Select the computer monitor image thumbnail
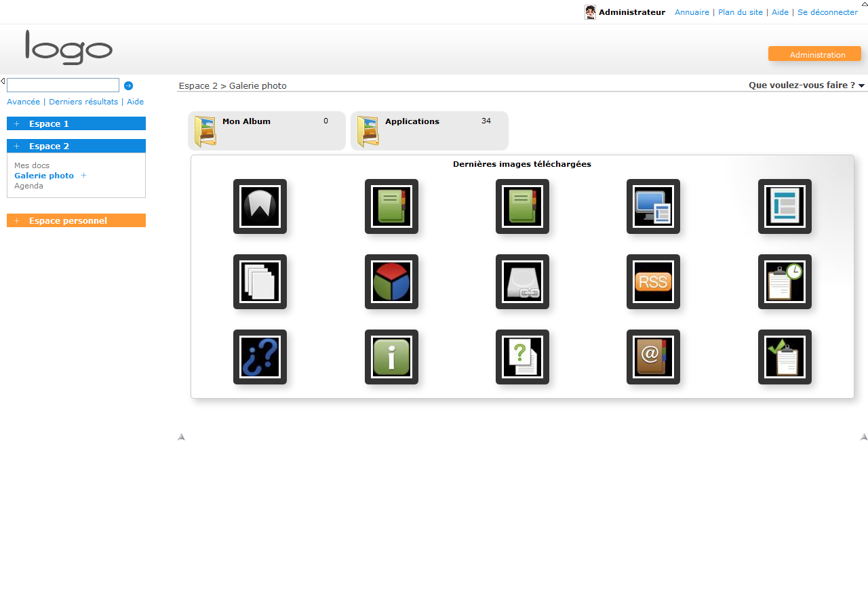Viewport: 868px width, 596px height. [653, 206]
